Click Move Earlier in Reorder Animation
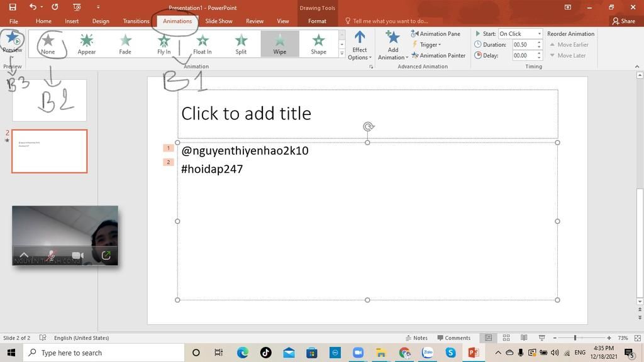The height and width of the screenshot is (362, 644). (x=569, y=45)
